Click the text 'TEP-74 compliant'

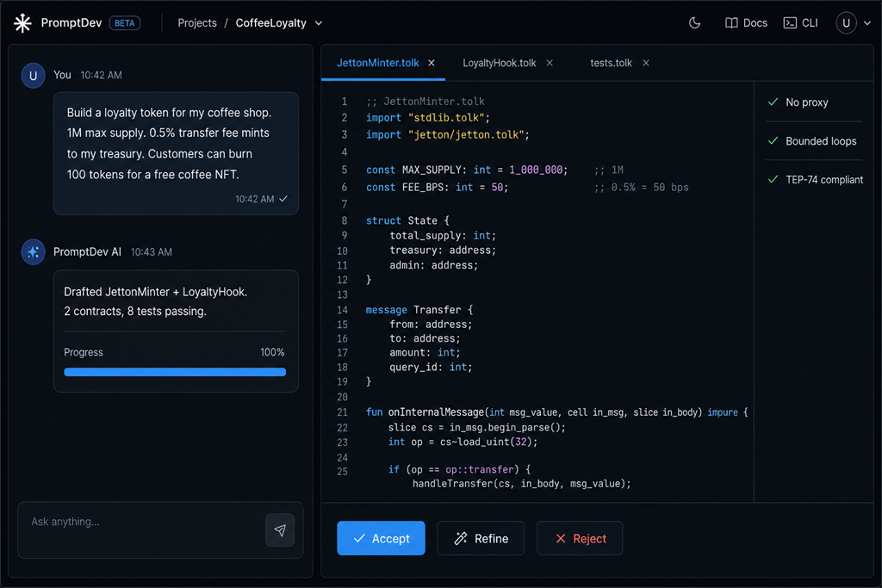824,180
